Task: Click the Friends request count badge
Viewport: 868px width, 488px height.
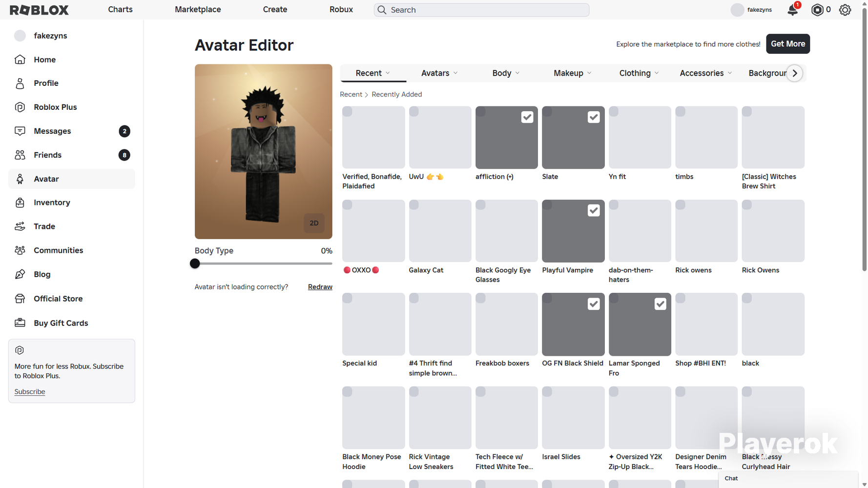Action: (124, 155)
